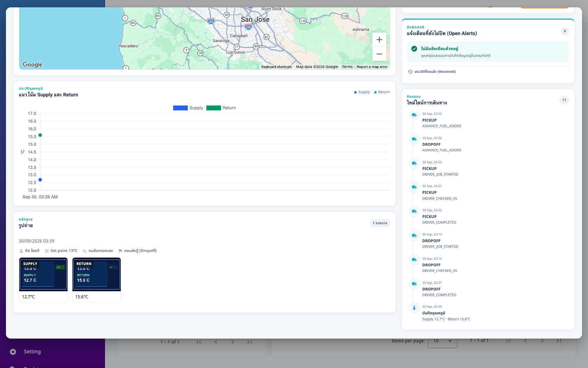The height and width of the screenshot is (368, 588).
Task: Click the '1 รายการ' photo count badge
Action: pyautogui.click(x=380, y=223)
